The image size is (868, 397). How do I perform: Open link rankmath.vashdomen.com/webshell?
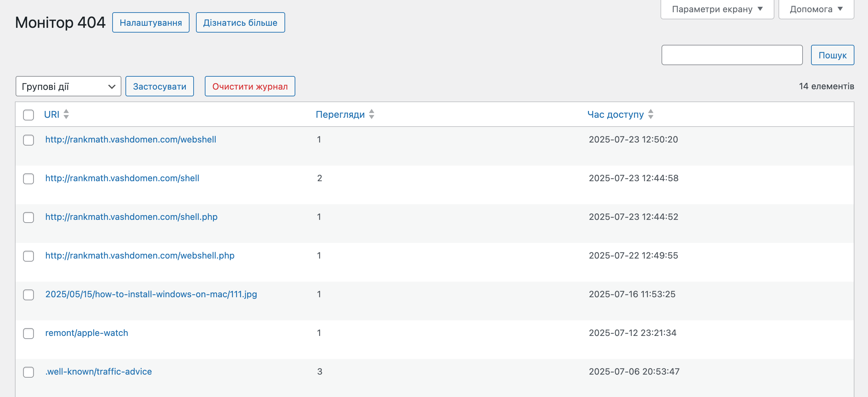coord(131,139)
